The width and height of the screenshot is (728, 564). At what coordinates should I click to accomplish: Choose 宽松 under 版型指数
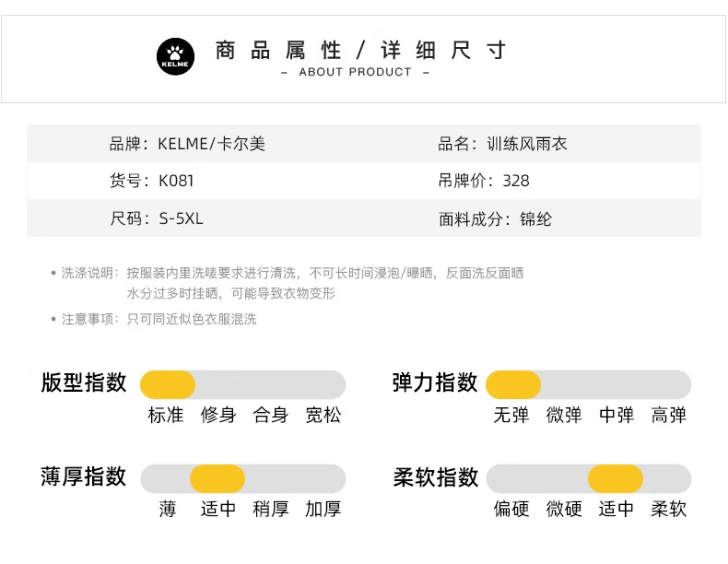(323, 415)
